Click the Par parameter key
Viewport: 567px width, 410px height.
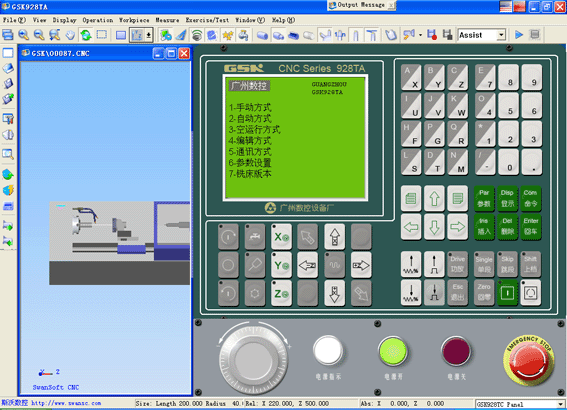point(484,198)
